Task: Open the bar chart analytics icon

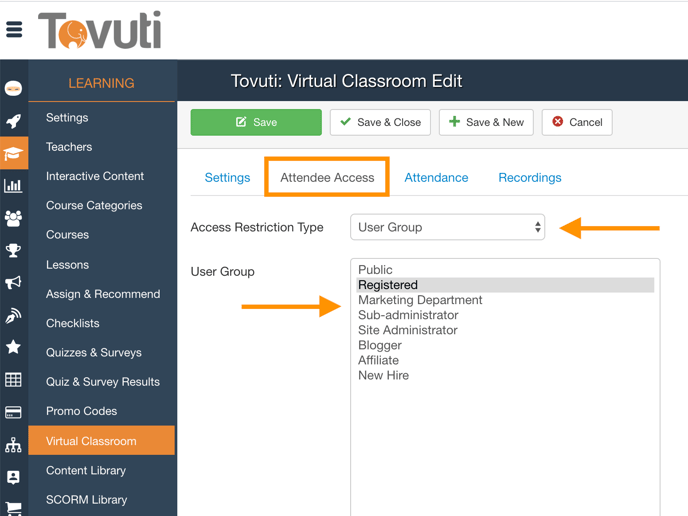Action: [14, 185]
